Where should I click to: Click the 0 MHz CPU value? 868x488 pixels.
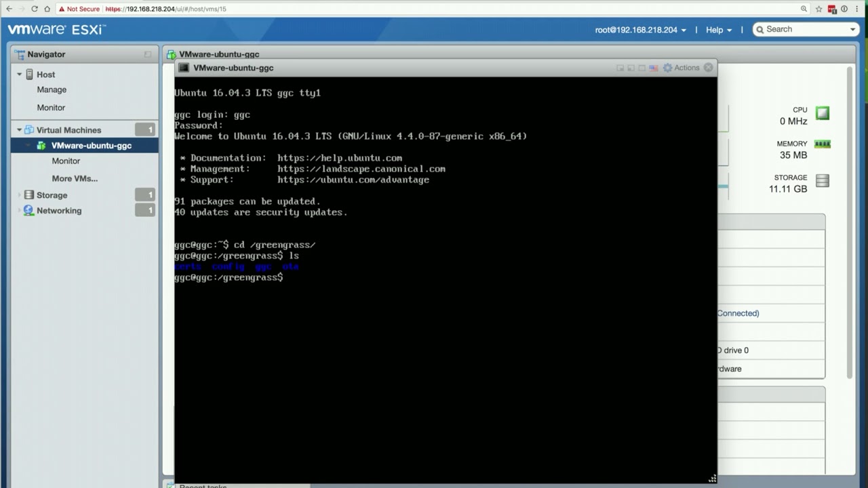pos(793,121)
